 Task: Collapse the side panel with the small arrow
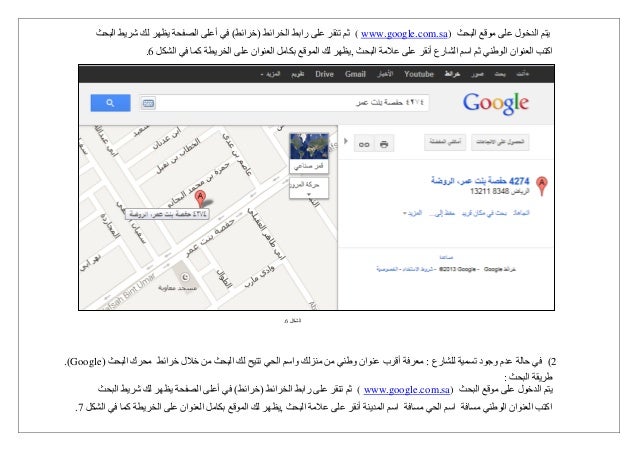(x=345, y=141)
